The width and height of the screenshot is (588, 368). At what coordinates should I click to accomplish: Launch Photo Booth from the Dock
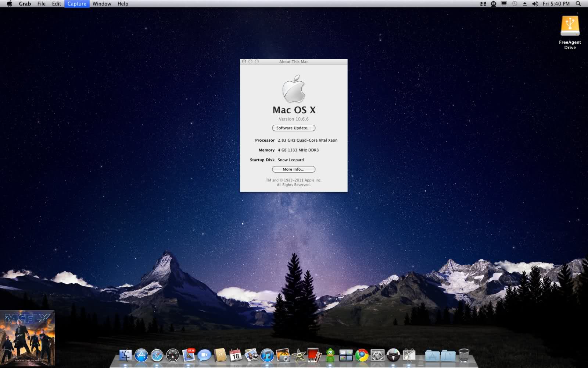314,355
